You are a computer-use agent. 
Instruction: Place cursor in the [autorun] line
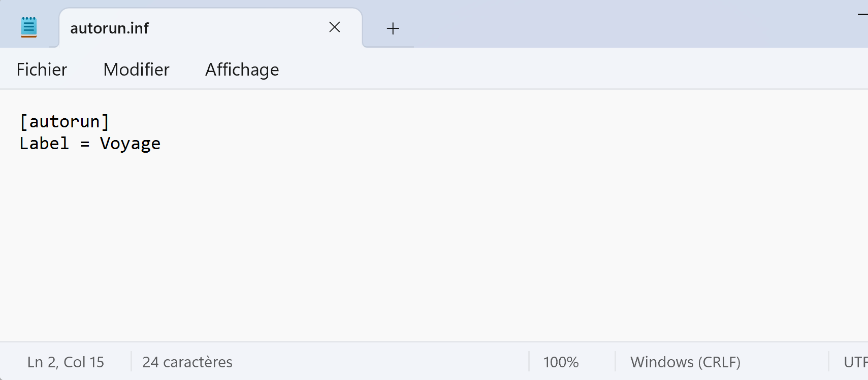pos(65,122)
